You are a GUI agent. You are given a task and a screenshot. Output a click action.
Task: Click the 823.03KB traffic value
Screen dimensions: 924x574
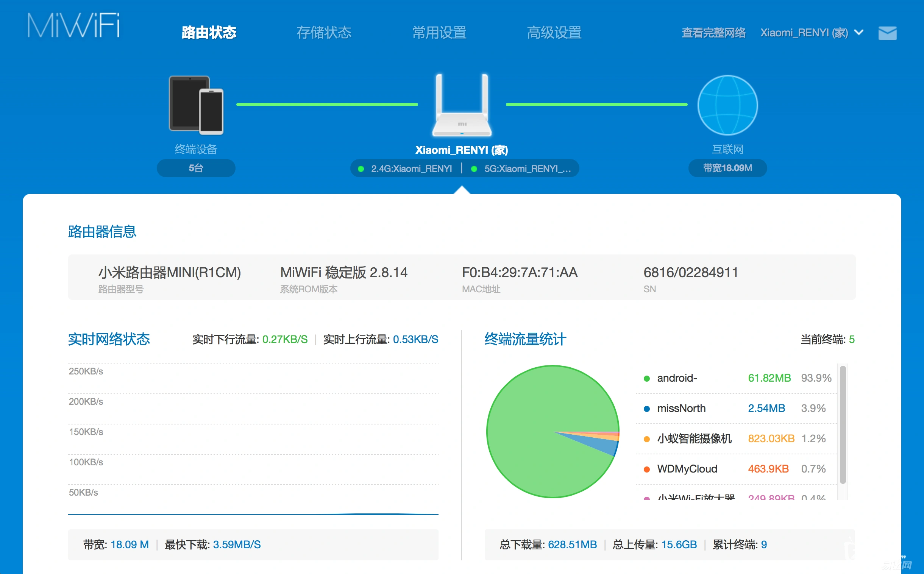(x=771, y=439)
